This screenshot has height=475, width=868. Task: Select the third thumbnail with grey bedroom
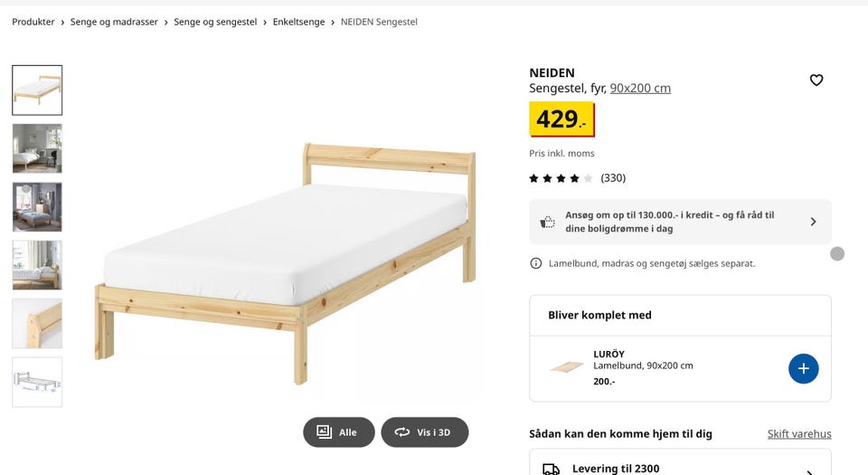coord(37,207)
